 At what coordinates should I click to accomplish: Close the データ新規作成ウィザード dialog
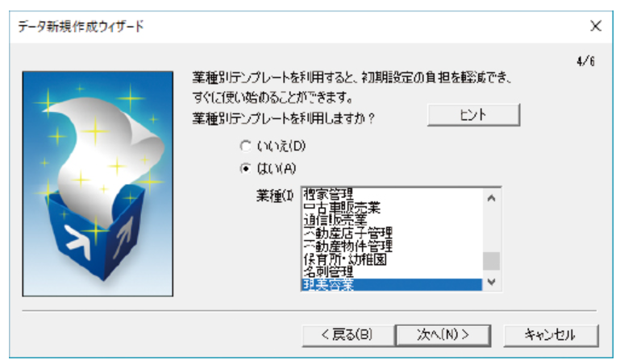coord(596,26)
